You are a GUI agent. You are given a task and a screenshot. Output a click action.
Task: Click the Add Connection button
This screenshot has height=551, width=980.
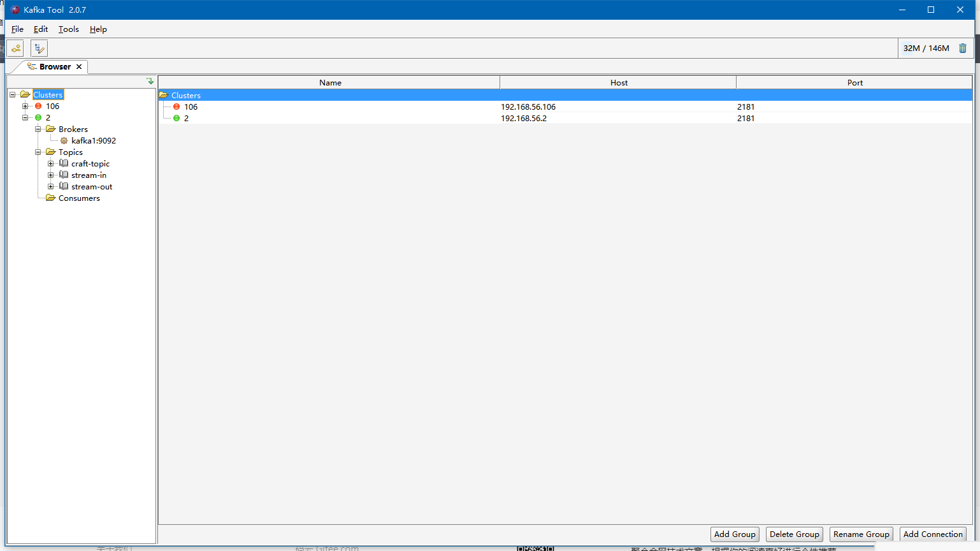933,534
